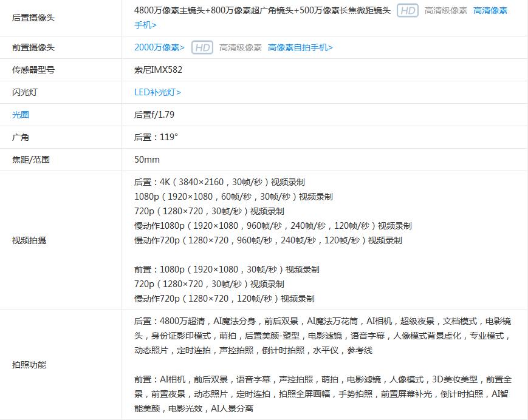Select the 50mm focal length value
This screenshot has height=420, width=528.
click(x=147, y=160)
